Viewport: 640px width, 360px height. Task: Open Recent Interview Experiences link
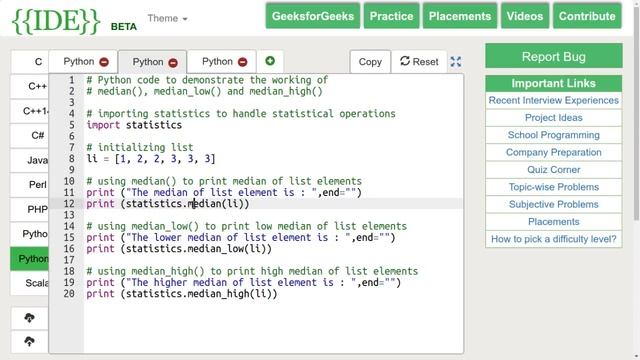[x=553, y=100]
